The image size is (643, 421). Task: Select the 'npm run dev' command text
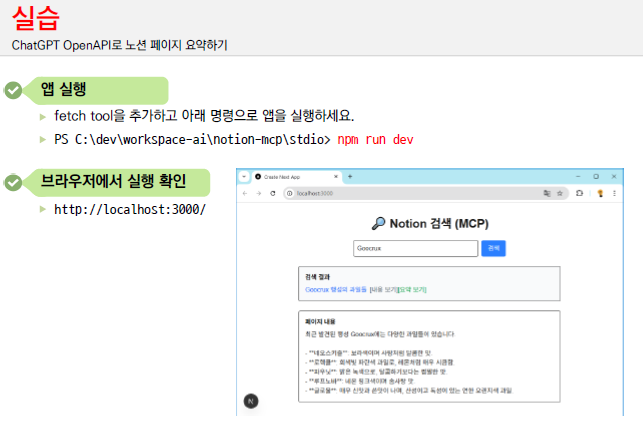[x=375, y=140]
